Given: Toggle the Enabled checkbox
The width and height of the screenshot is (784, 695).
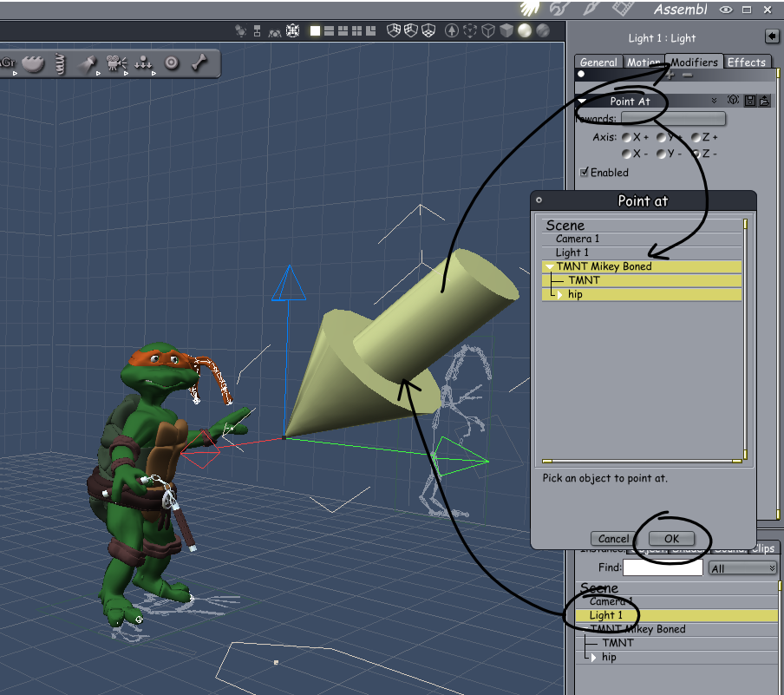Looking at the screenshot, I should point(584,172).
